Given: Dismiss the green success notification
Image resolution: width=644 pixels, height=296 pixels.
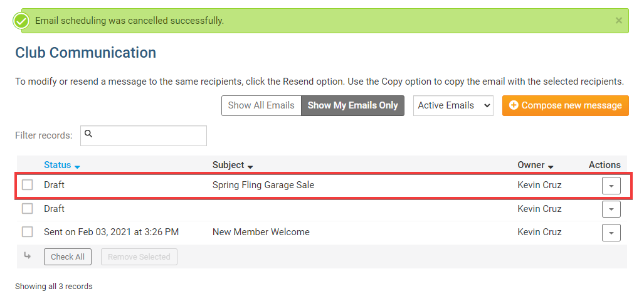Looking at the screenshot, I should coord(618,21).
